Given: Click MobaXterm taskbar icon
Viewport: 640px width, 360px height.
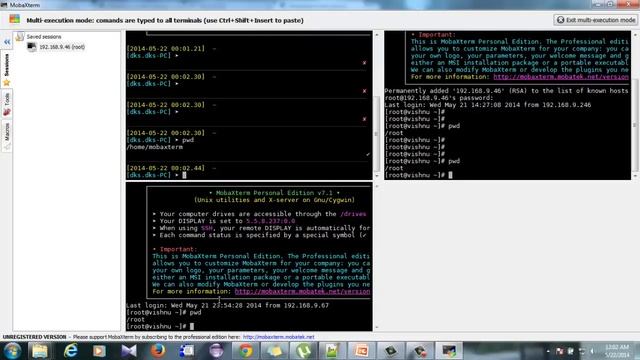Looking at the screenshot, I should coord(449,351).
